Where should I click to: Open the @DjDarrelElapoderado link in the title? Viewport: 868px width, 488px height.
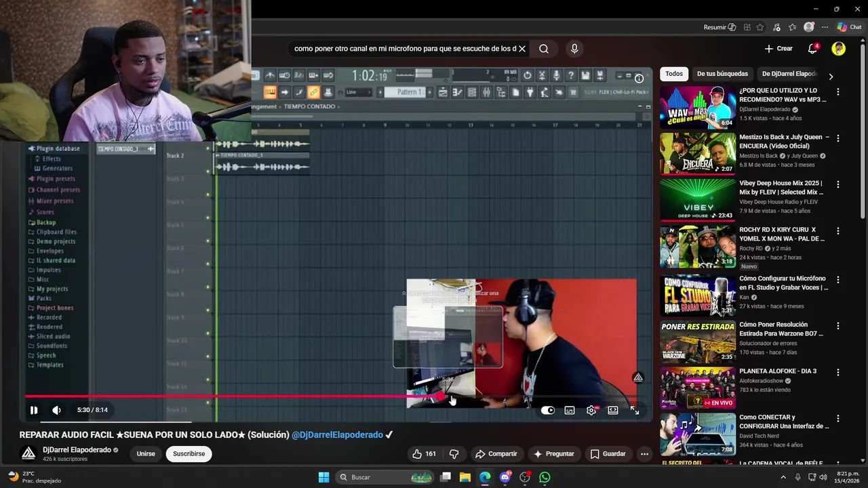(337, 435)
